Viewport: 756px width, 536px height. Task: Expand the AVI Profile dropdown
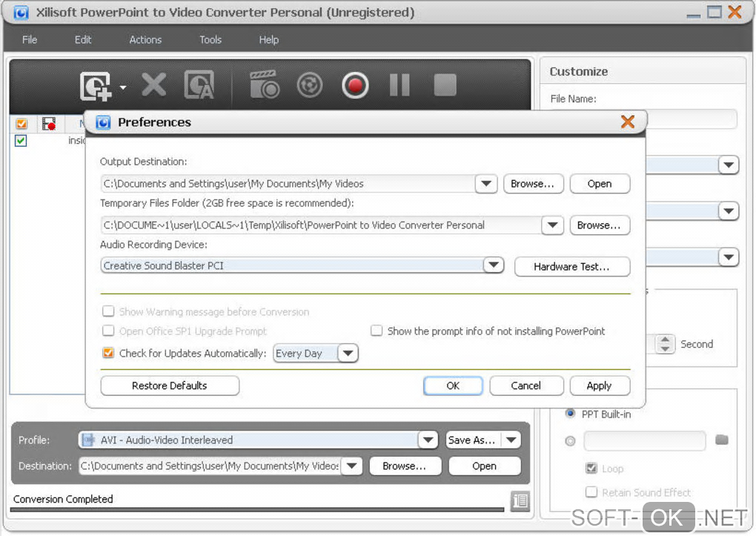(x=428, y=440)
